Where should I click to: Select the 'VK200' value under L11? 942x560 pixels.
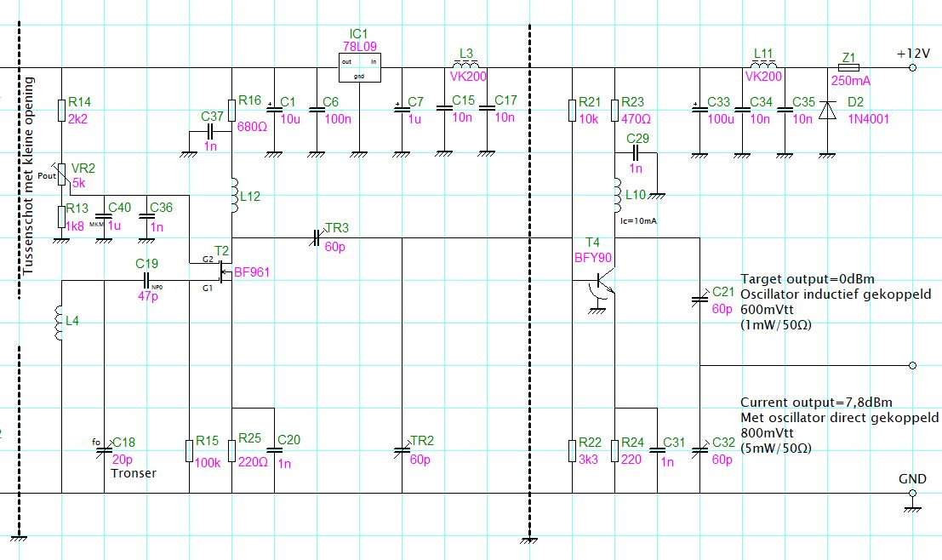tap(763, 77)
